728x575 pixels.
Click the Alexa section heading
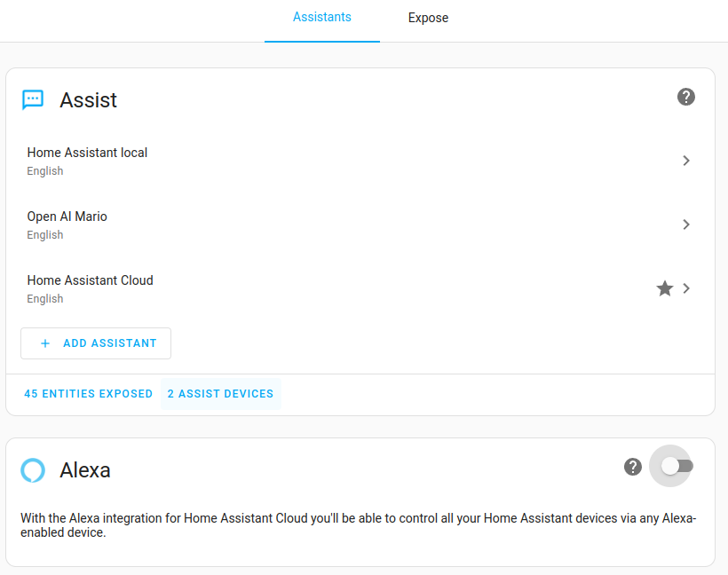pos(85,470)
